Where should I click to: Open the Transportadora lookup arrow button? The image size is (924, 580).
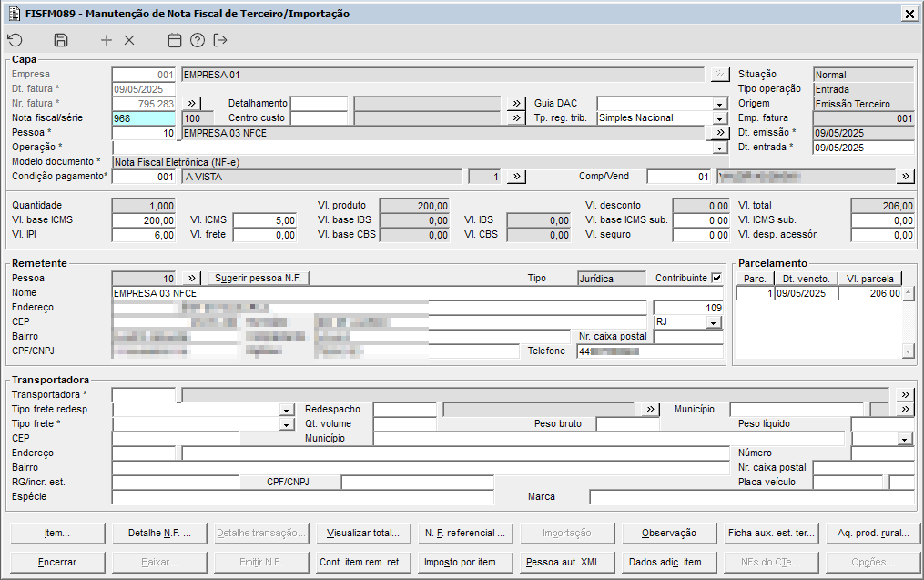coord(905,395)
